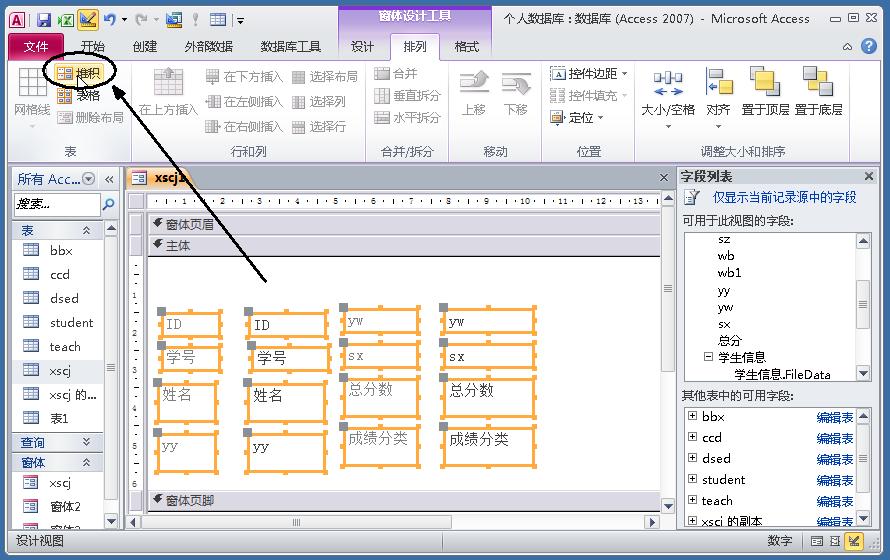Click 仅显示当前记录源中的字段 link

784,198
